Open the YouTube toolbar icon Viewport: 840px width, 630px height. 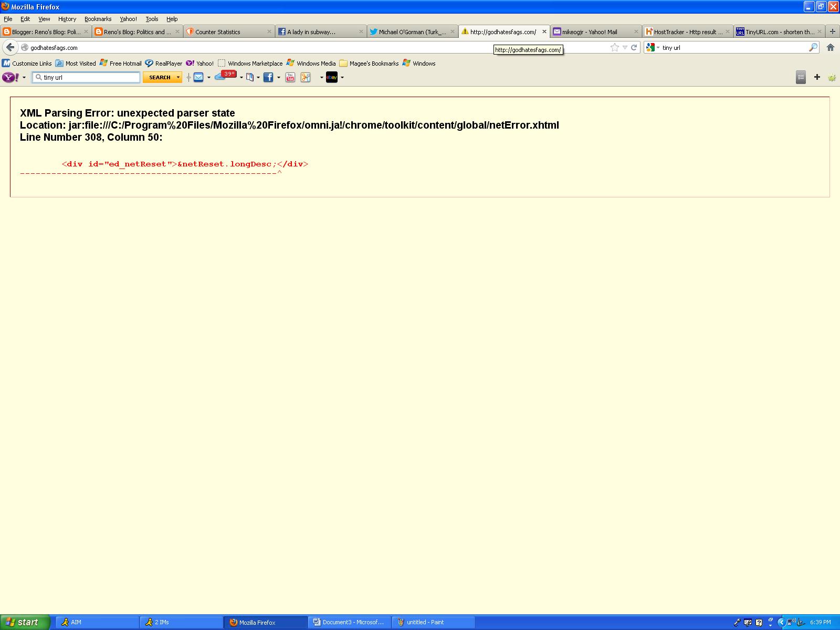click(290, 77)
